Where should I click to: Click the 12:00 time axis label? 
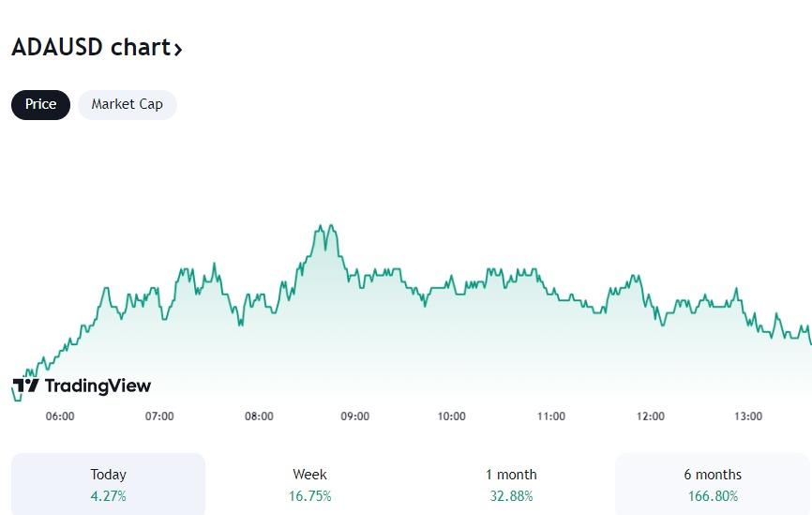[x=650, y=416]
